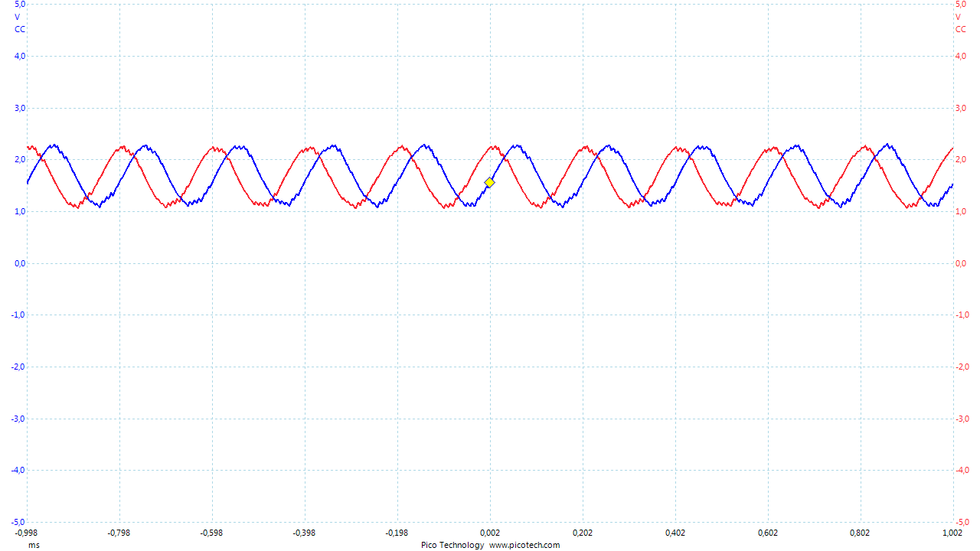980x551 pixels.
Task: Click the red axis value -3,0
Action: (962, 419)
